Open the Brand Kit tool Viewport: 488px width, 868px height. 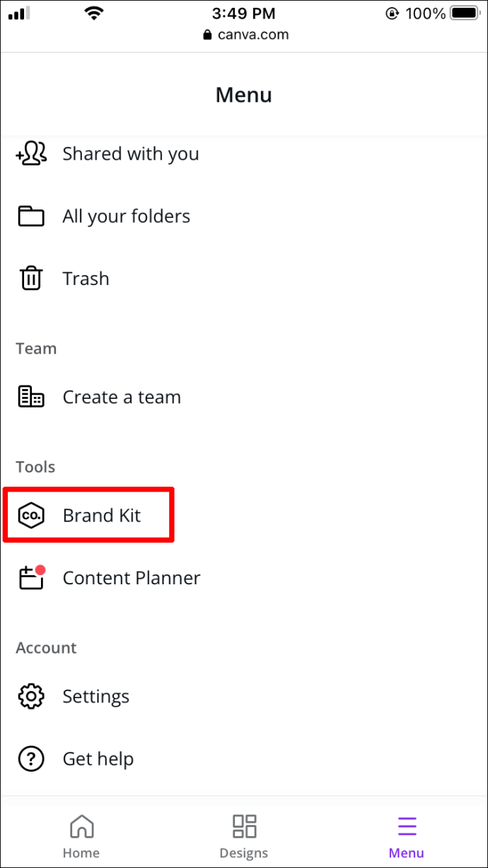[244, 516]
